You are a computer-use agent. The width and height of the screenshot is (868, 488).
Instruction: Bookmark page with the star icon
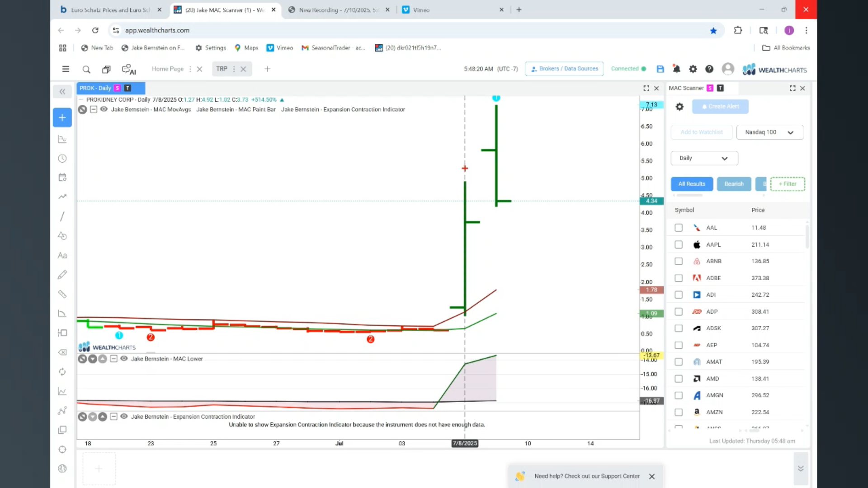click(x=713, y=30)
